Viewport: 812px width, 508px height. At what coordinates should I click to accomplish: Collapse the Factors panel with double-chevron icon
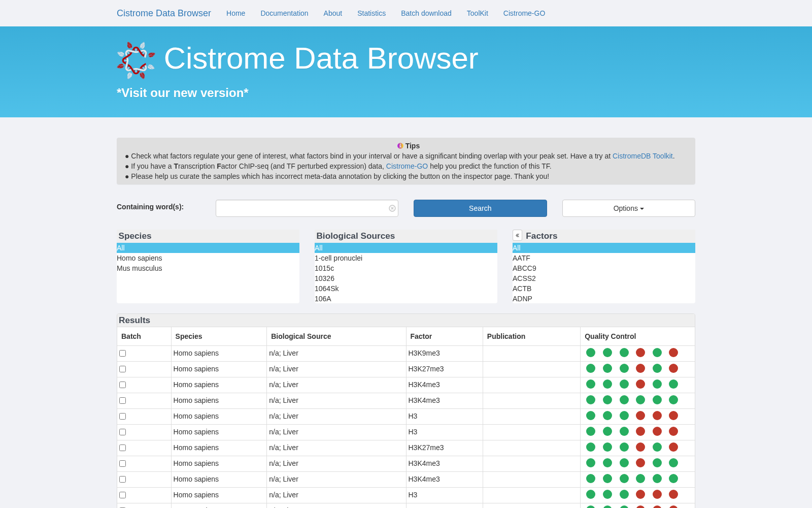tap(517, 235)
